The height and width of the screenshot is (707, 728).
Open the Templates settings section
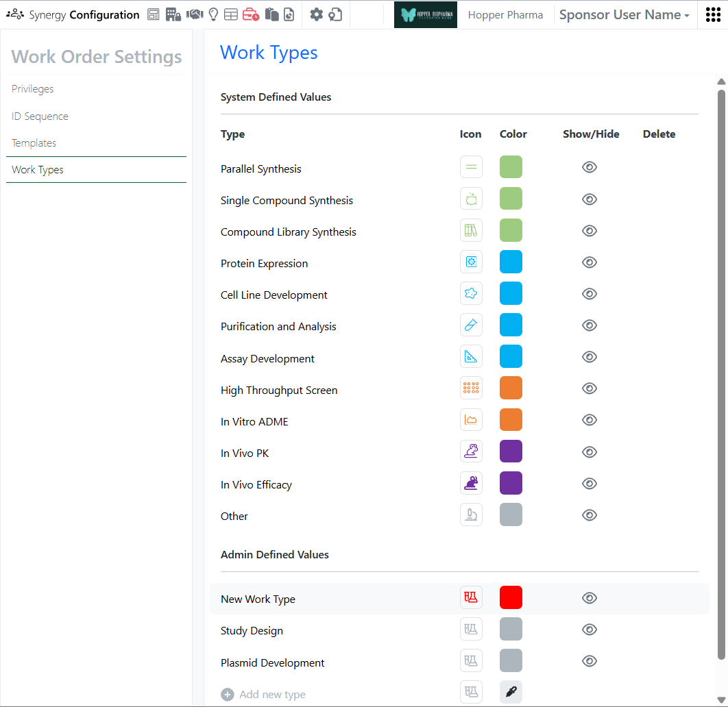click(34, 143)
